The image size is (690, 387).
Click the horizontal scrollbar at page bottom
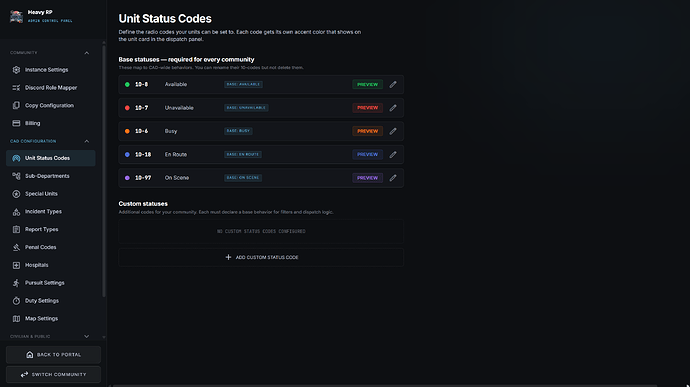pyautogui.click(x=385, y=386)
